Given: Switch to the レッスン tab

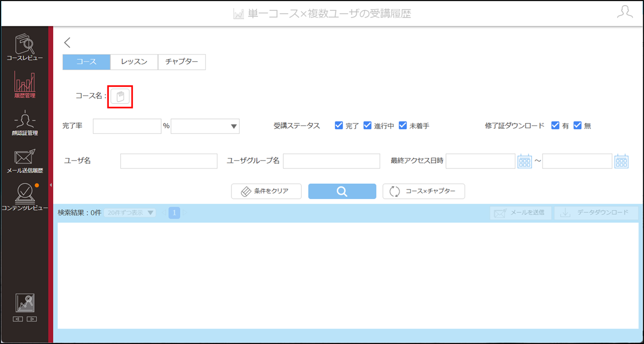Looking at the screenshot, I should [134, 62].
